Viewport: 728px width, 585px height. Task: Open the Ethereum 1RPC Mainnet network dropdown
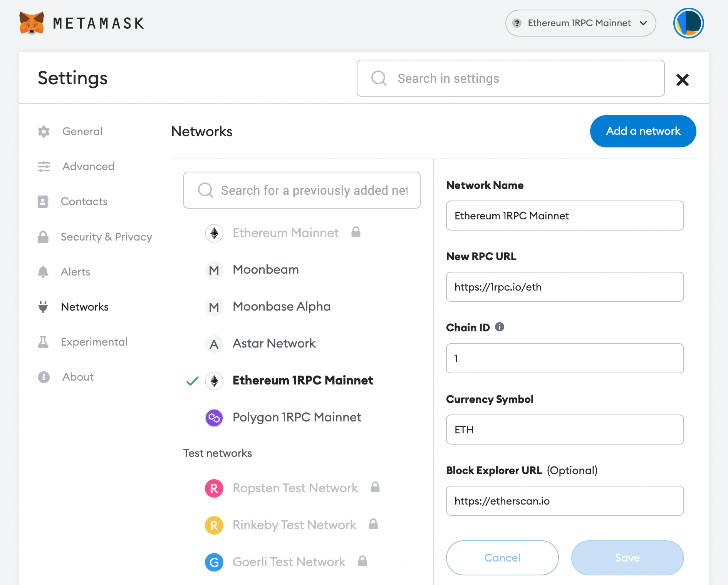click(580, 23)
